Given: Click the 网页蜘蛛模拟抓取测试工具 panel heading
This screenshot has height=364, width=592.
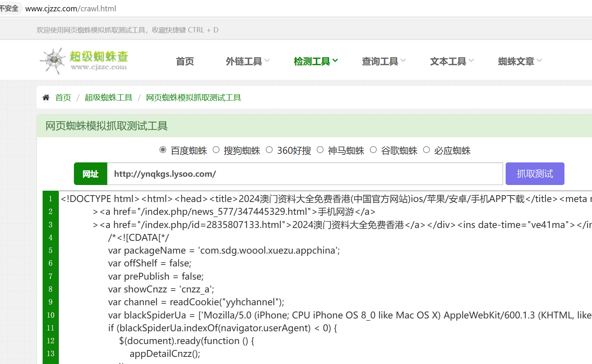Looking at the screenshot, I should [106, 126].
